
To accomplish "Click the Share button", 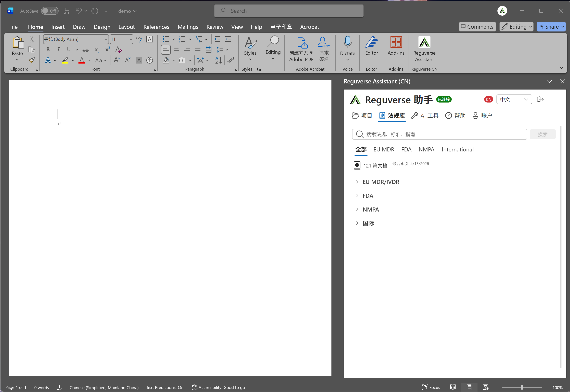I will (x=551, y=27).
